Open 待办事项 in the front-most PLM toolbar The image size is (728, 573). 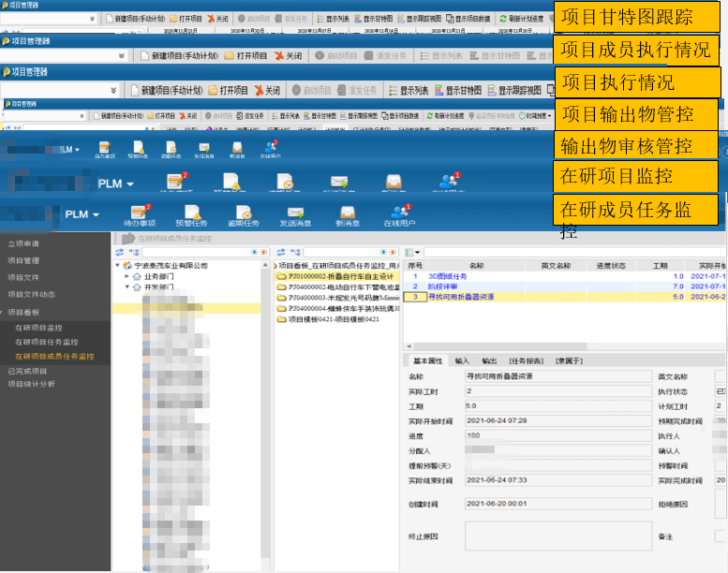click(141, 215)
